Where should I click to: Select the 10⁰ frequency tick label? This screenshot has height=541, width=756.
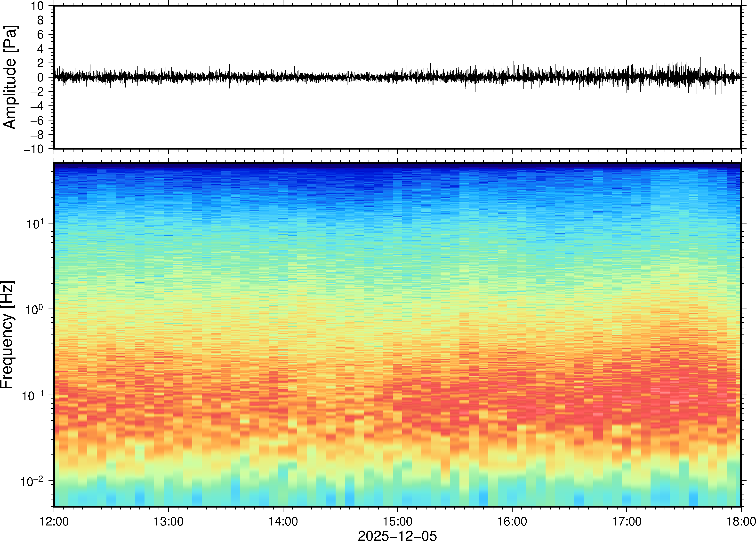(35, 310)
